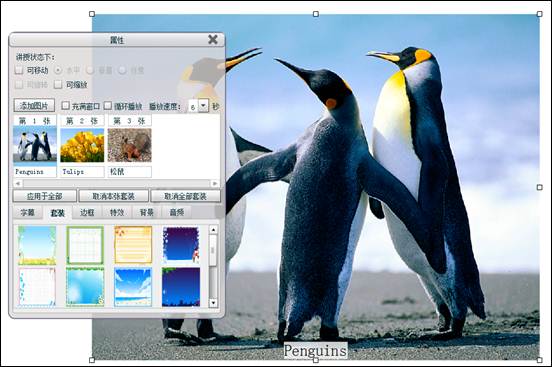Enable the 可移动 (movable) checkbox
This screenshot has height=367, width=552.
pos(19,70)
